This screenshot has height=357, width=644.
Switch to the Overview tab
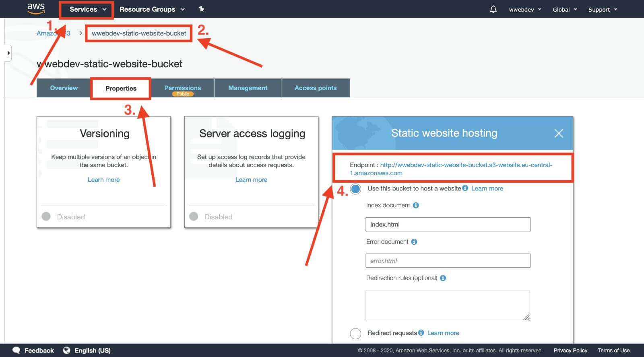[64, 88]
